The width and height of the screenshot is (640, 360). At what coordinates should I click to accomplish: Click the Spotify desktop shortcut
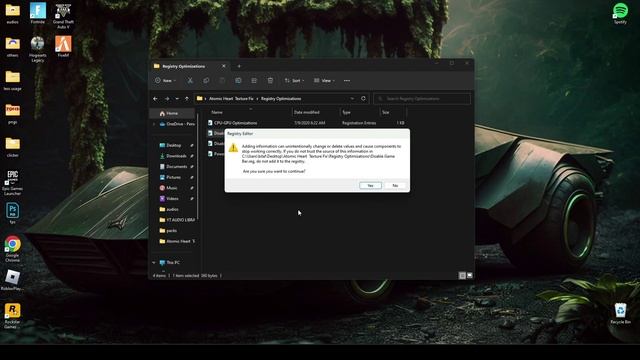point(620,13)
